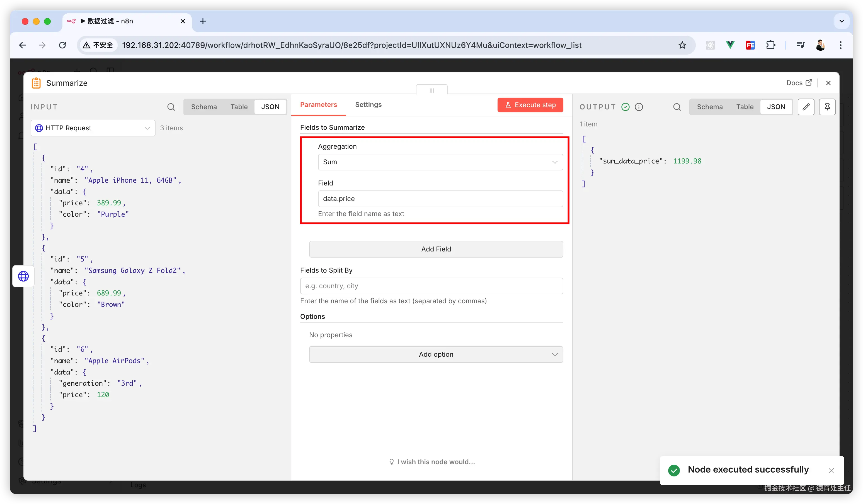Open the Aggregation Sum dropdown

(440, 162)
